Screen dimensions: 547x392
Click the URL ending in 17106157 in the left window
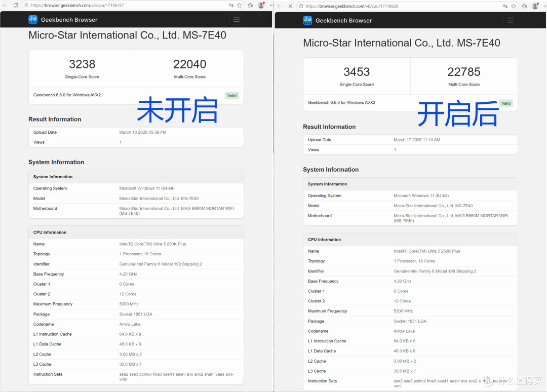click(77, 5)
